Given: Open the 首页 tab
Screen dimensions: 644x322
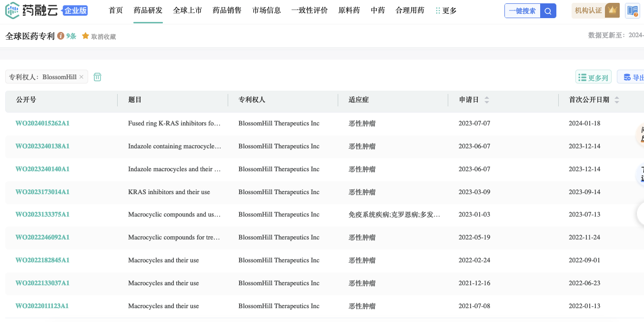Looking at the screenshot, I should click(x=116, y=10).
